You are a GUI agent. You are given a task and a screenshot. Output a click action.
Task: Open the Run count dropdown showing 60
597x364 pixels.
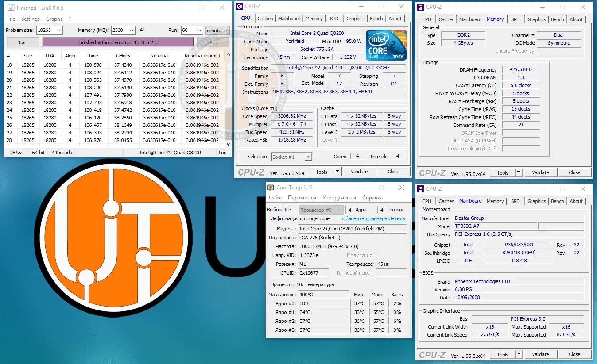tap(199, 30)
